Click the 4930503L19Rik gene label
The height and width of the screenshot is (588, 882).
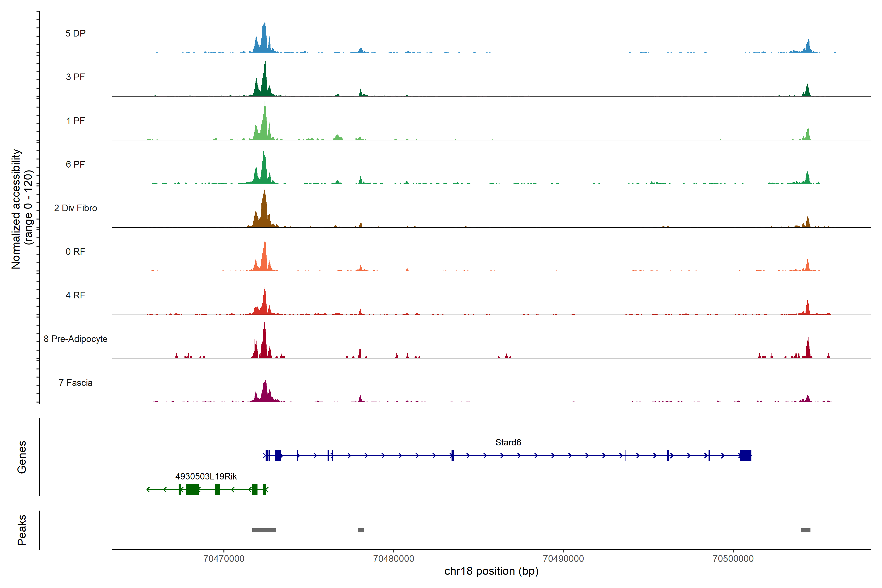[x=206, y=476]
